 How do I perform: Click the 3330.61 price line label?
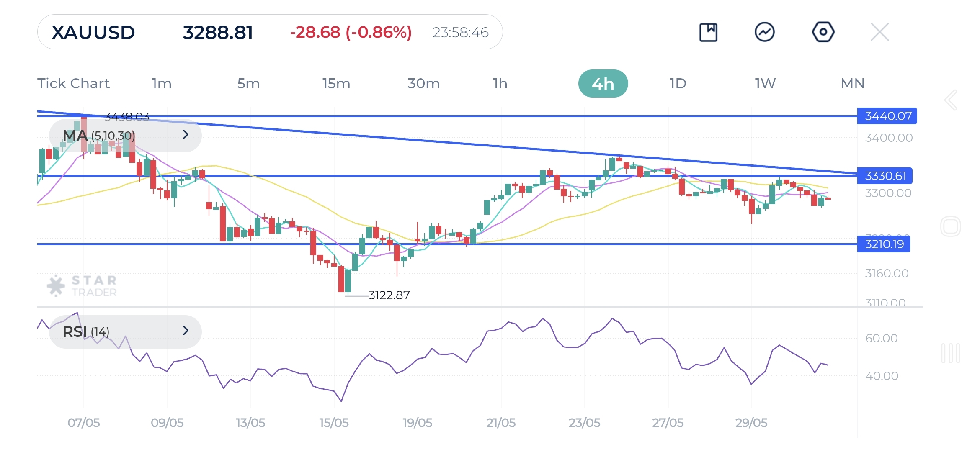(885, 176)
